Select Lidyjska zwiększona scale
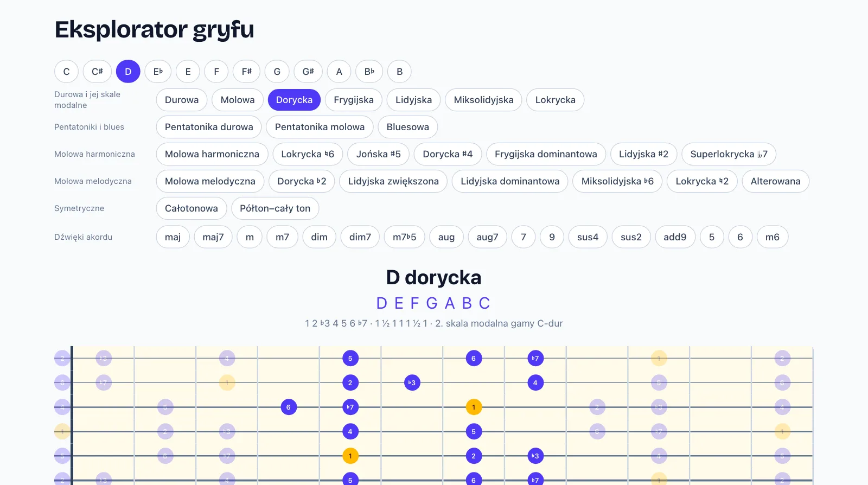868x485 pixels. pyautogui.click(x=393, y=181)
